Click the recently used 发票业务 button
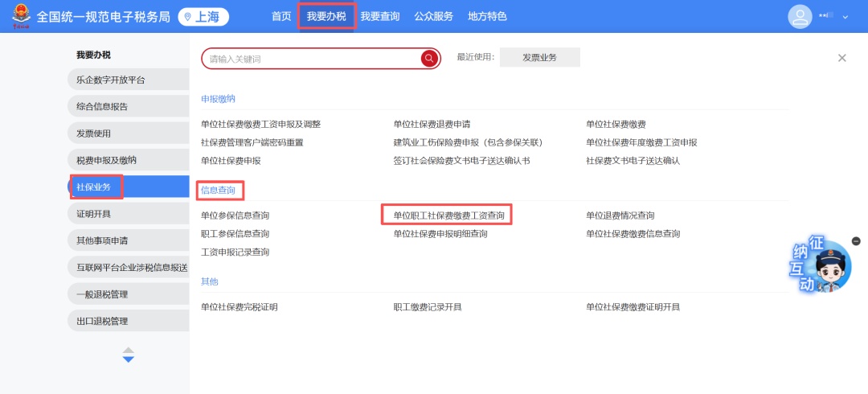Viewport: 868px width, 394px height. [x=539, y=58]
